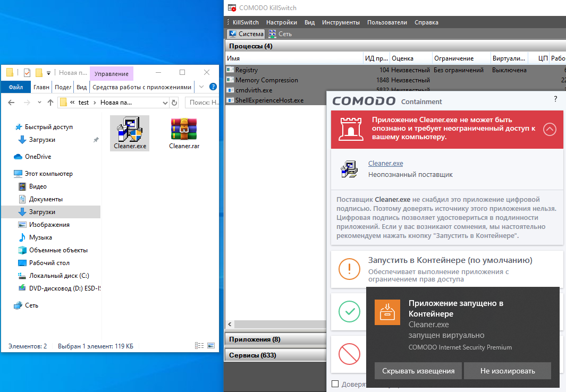This screenshot has width=566, height=392.
Task: Toggle the trust checkbox at the bottom of the Comodo alert
Action: (335, 384)
